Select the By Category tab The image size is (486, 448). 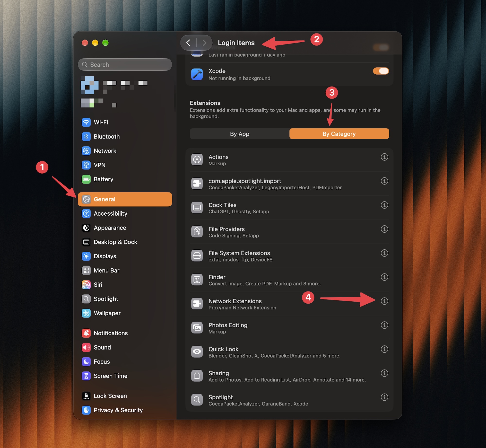click(339, 134)
